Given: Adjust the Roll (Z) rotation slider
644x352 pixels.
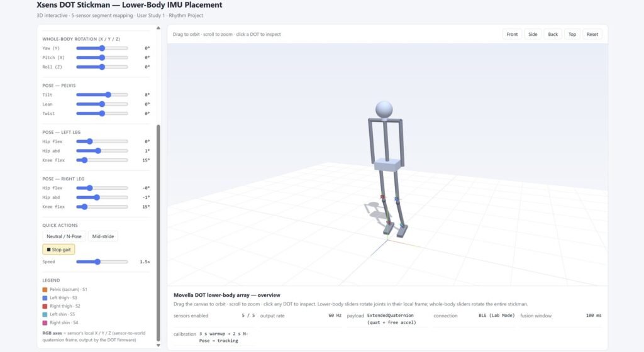Looking at the screenshot, I should click(102, 67).
